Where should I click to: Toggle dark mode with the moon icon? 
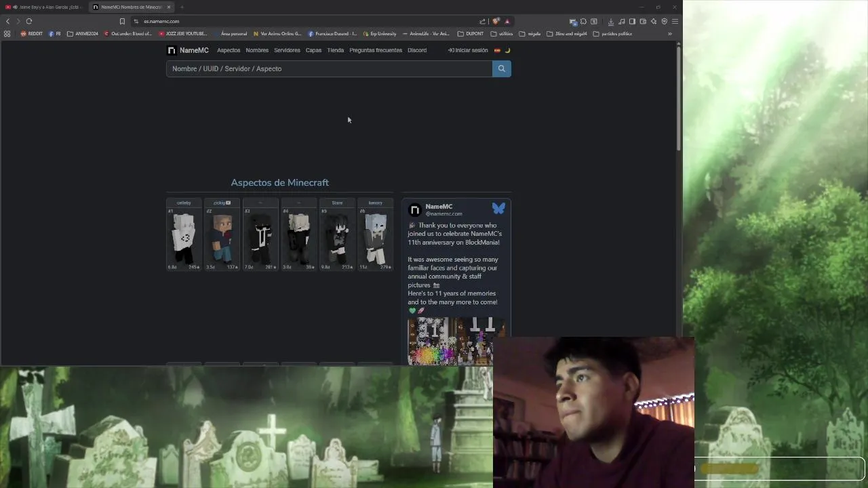pyautogui.click(x=507, y=50)
